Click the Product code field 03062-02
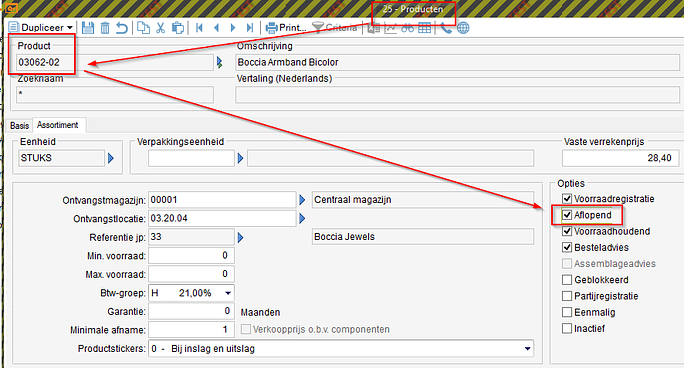Image resolution: width=684 pixels, height=368 pixels. 115,62
